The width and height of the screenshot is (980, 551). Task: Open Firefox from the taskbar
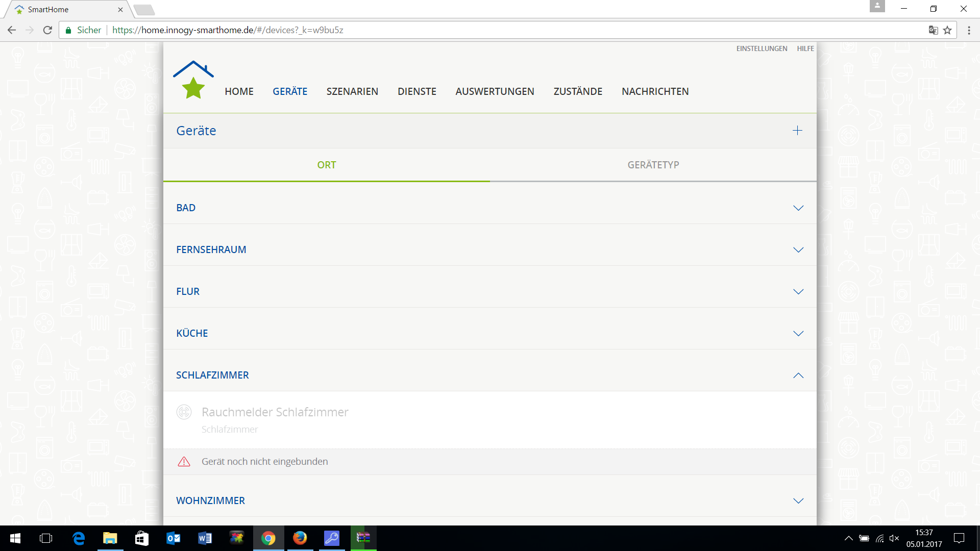click(300, 538)
